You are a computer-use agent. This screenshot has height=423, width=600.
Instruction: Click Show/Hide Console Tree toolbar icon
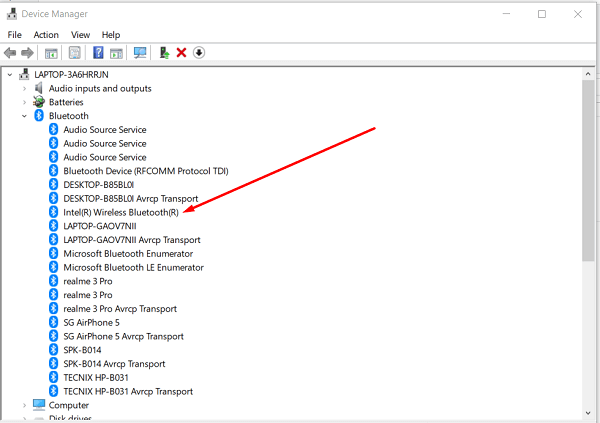(51, 53)
